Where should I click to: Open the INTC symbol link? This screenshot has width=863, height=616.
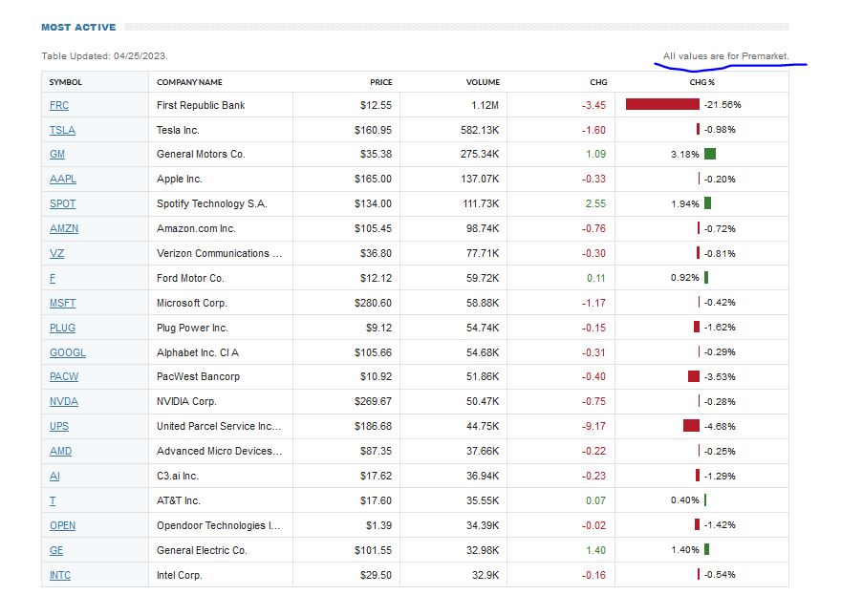pyautogui.click(x=60, y=575)
